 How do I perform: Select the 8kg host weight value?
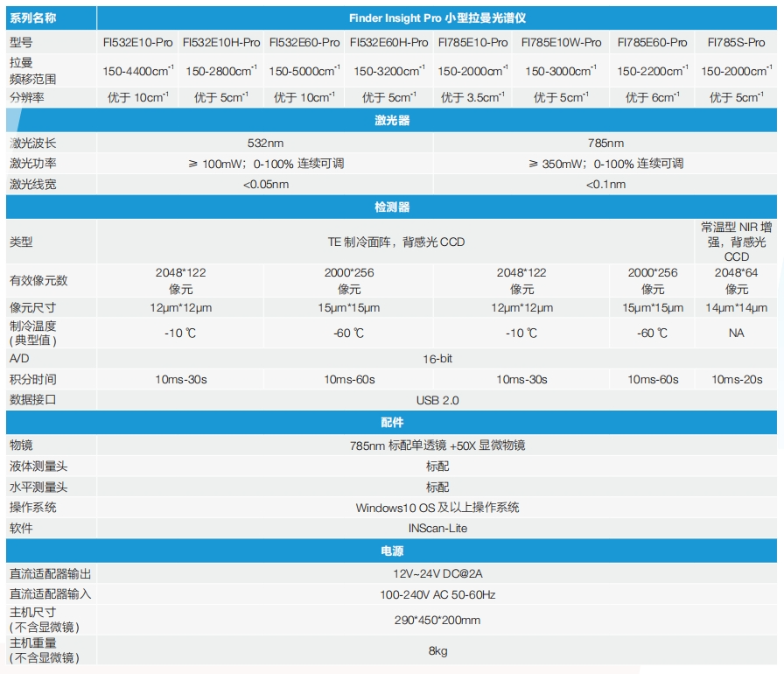437,651
